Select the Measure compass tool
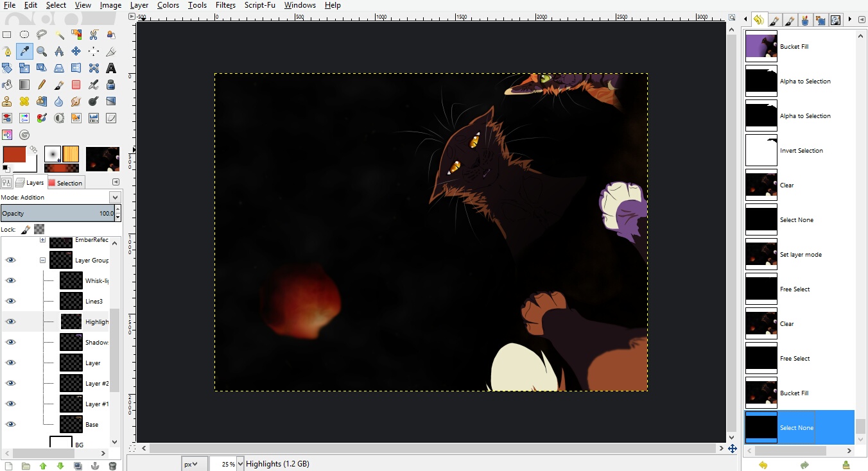Viewport: 868px width, 471px height. [59, 51]
